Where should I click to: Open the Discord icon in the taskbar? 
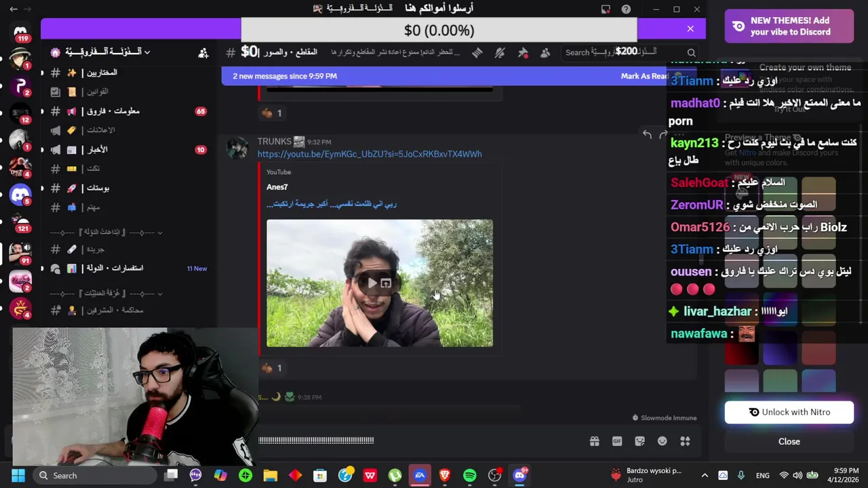[519, 475]
